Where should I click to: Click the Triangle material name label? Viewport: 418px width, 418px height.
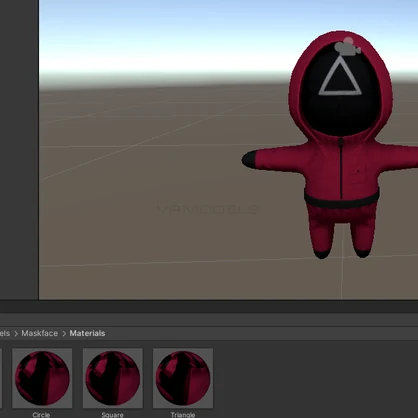[x=183, y=415]
